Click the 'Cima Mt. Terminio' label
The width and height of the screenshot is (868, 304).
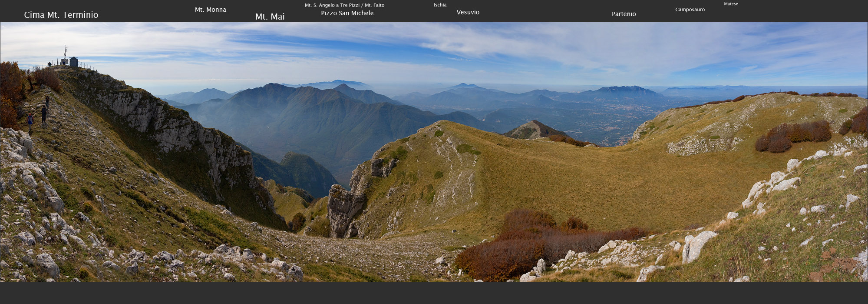(61, 15)
